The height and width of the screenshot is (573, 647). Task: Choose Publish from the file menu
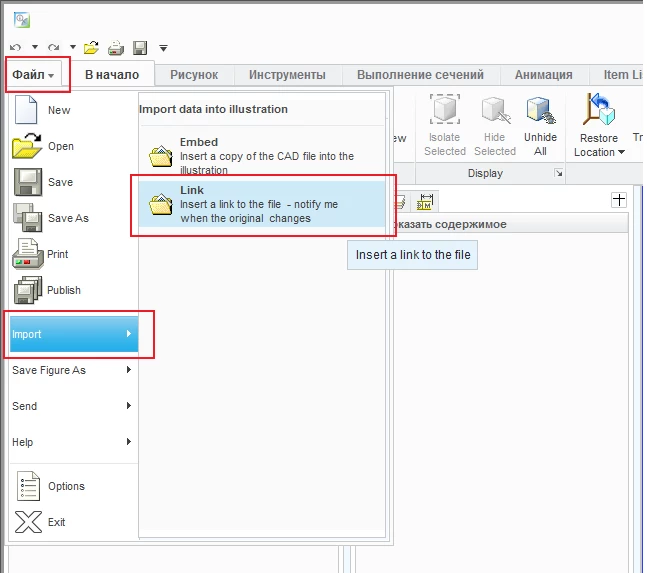tap(73, 290)
